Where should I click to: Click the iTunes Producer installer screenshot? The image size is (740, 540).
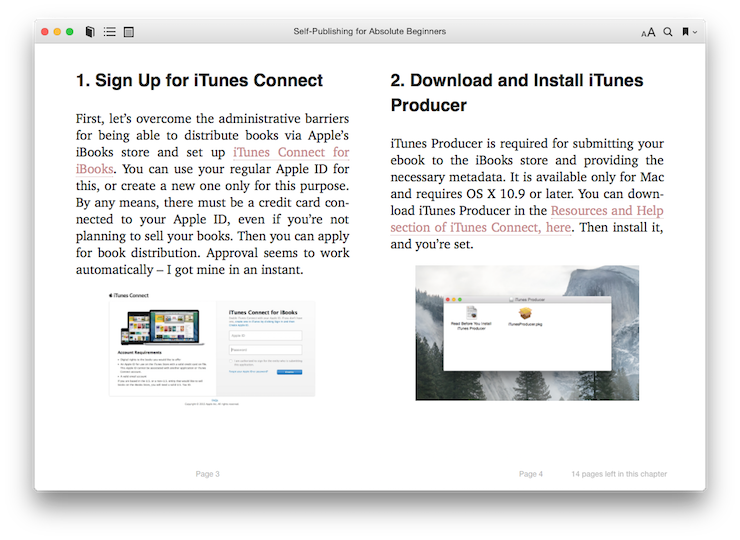527,333
